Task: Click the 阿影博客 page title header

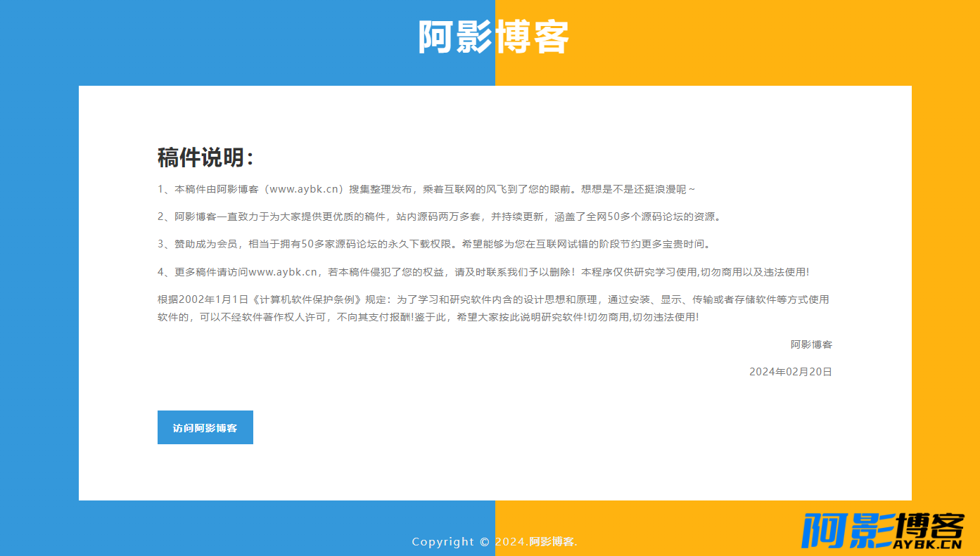Action: click(x=494, y=37)
